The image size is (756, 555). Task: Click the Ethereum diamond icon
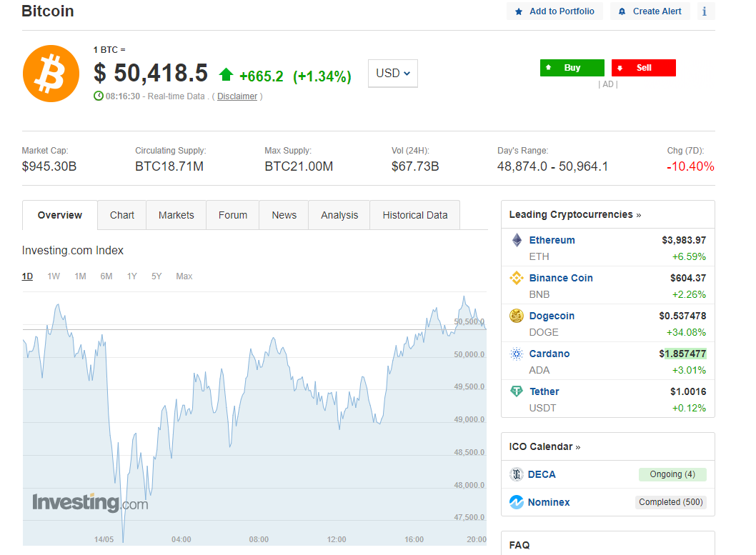point(517,240)
